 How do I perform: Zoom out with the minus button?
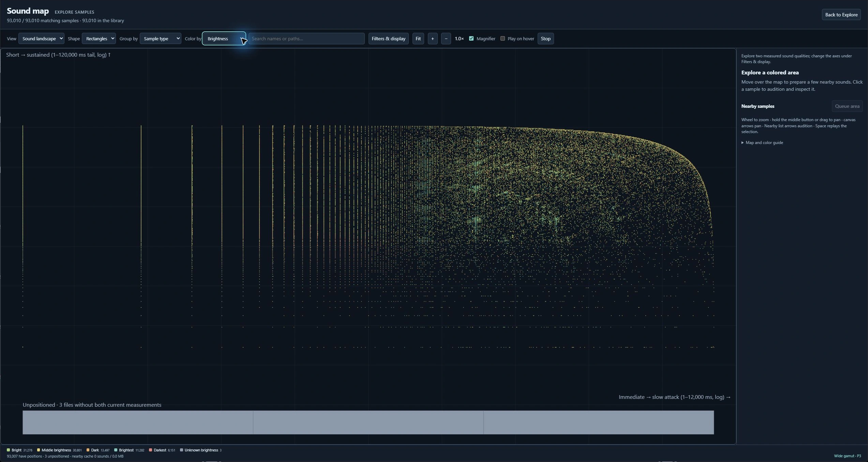(x=446, y=39)
